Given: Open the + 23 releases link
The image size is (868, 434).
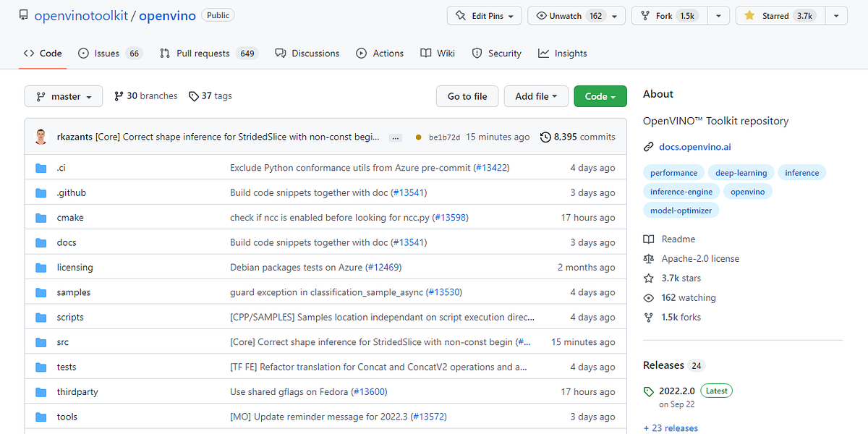Looking at the screenshot, I should click(x=671, y=428).
